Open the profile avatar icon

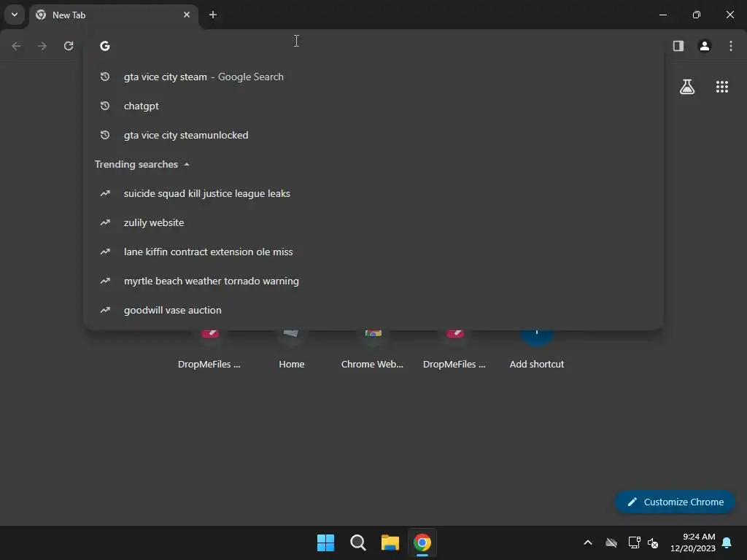point(705,46)
